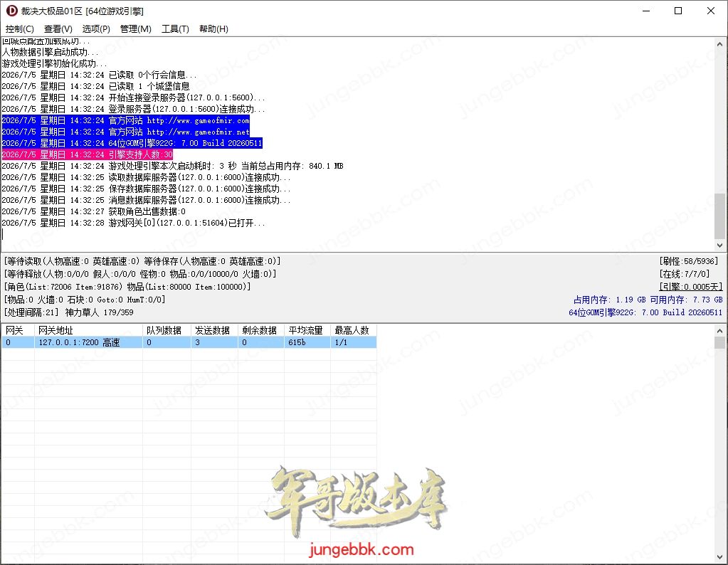Image resolution: width=728 pixels, height=565 pixels.
Task: Click the gameofmir.com website log line
Action: pos(126,121)
